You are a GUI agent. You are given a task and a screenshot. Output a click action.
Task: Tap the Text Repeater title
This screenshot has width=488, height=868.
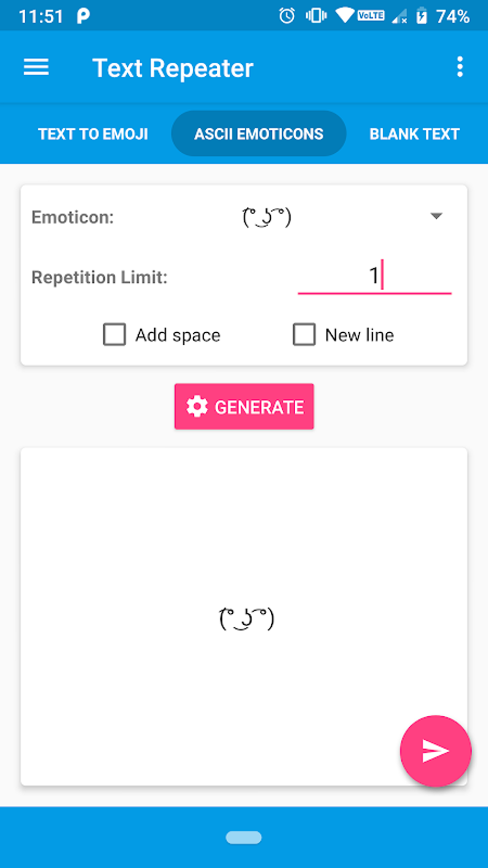point(173,67)
